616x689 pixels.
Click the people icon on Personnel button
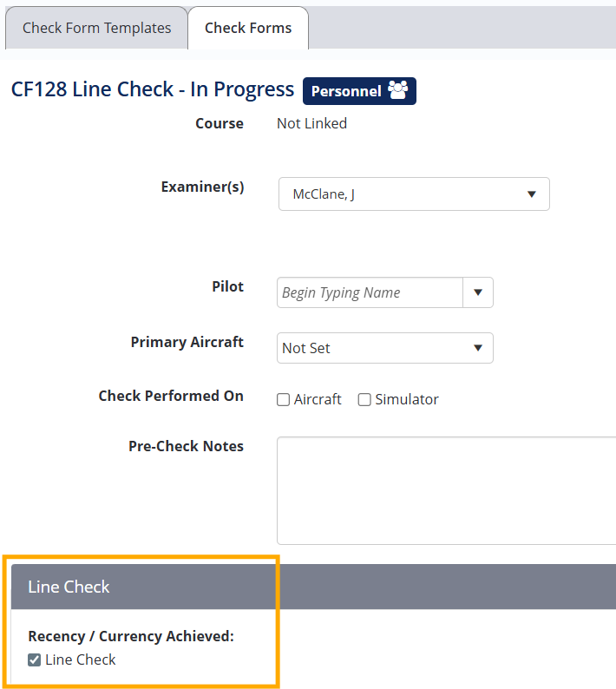[398, 90]
